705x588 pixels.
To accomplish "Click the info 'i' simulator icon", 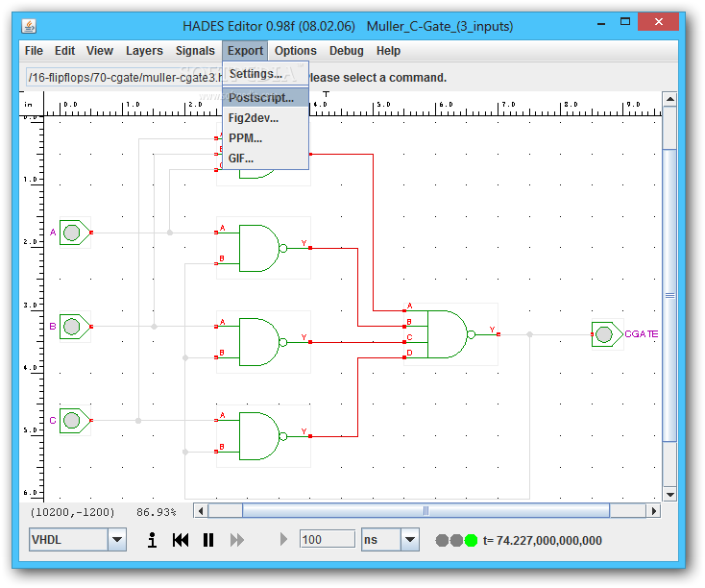I will 153,540.
